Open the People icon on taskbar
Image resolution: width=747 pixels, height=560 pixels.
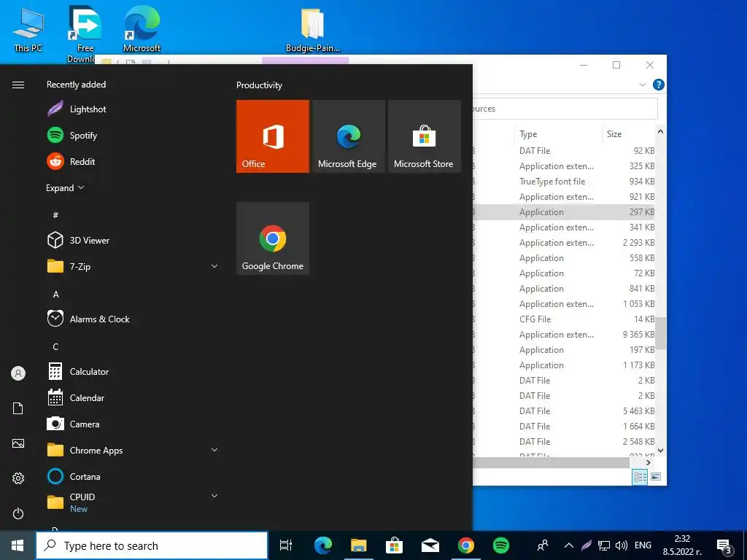tap(543, 545)
